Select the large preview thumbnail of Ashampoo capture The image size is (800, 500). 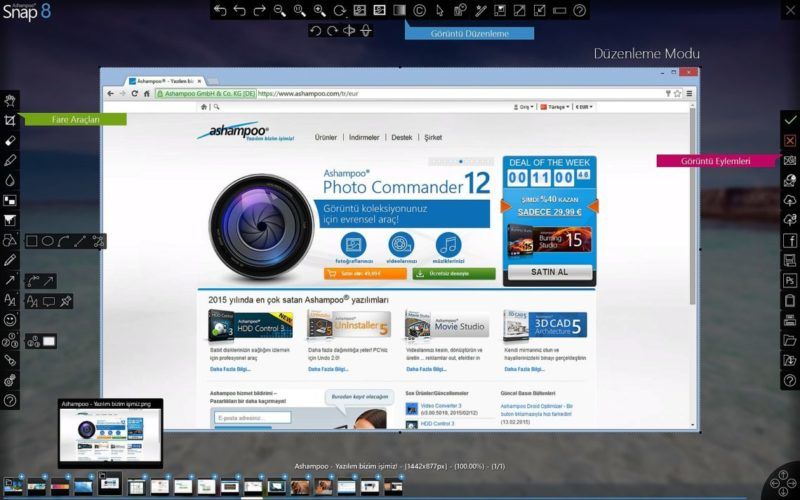[x=110, y=434]
